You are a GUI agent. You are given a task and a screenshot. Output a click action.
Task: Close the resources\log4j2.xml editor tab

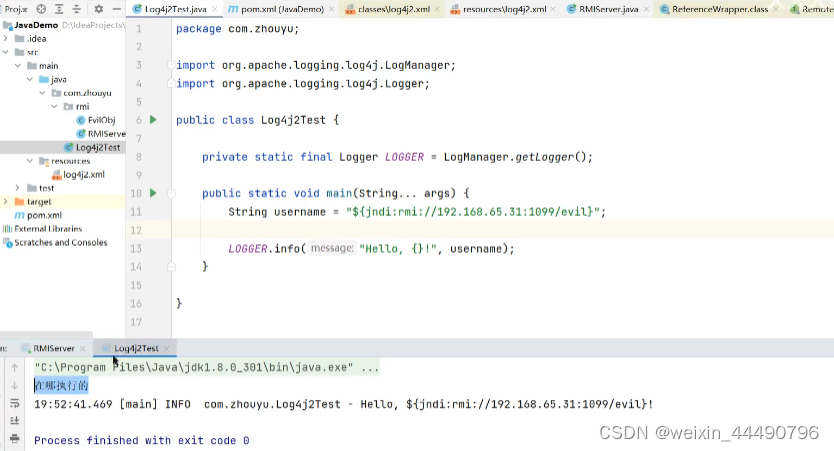(553, 9)
